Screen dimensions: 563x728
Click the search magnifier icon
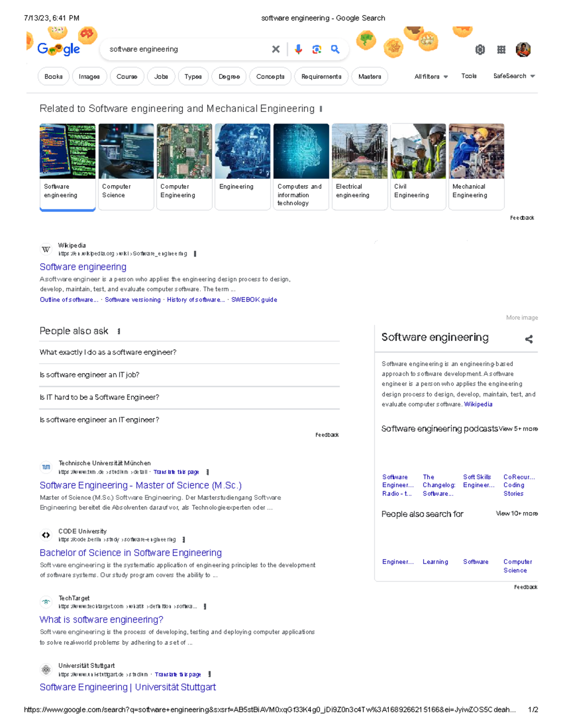click(335, 49)
